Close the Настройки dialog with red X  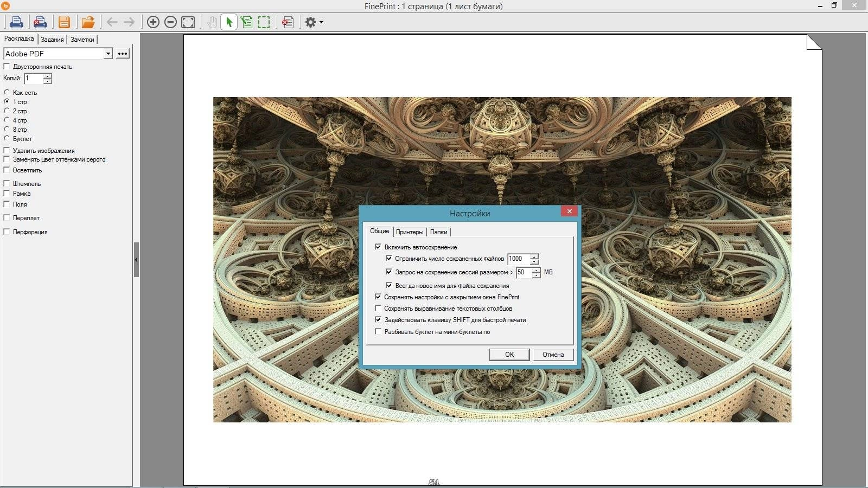click(x=569, y=211)
